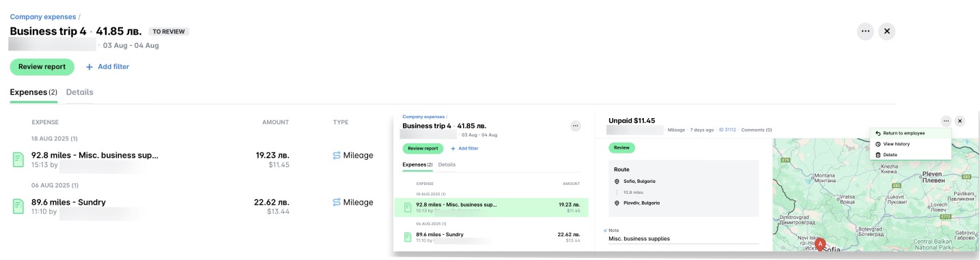The image size is (980, 260).
Task: Click Review report in the inset panel
Action: pos(423,148)
